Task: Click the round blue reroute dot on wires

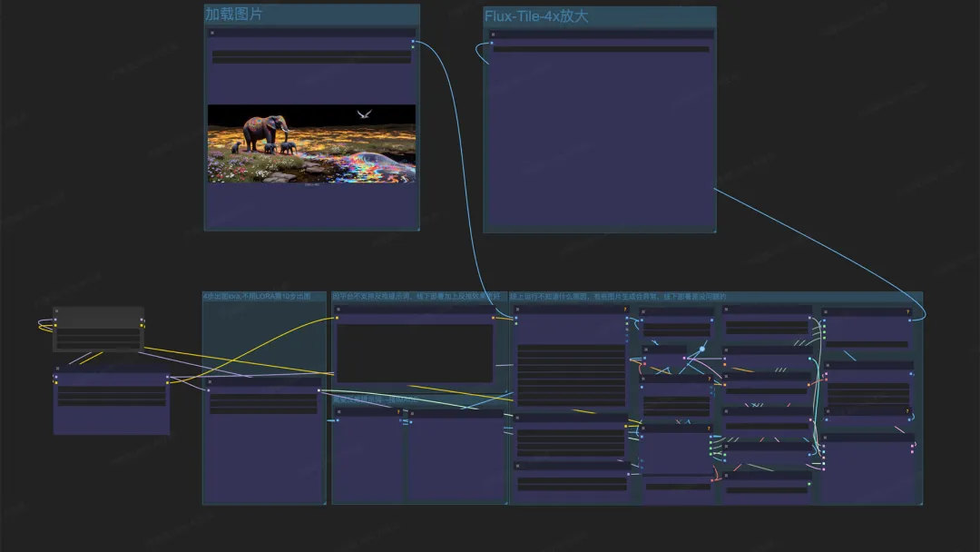Action: click(x=701, y=349)
